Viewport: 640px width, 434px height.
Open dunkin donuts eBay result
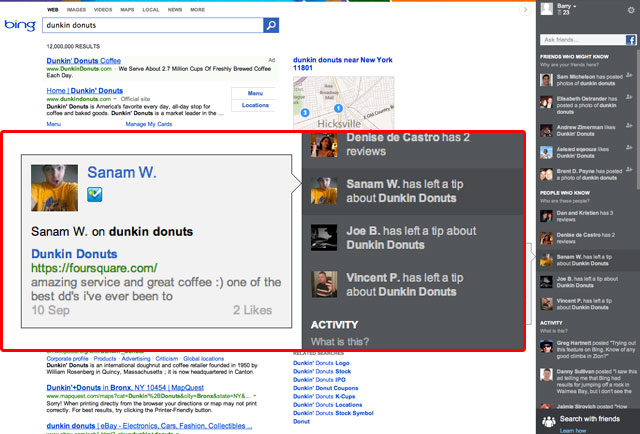tap(149, 426)
